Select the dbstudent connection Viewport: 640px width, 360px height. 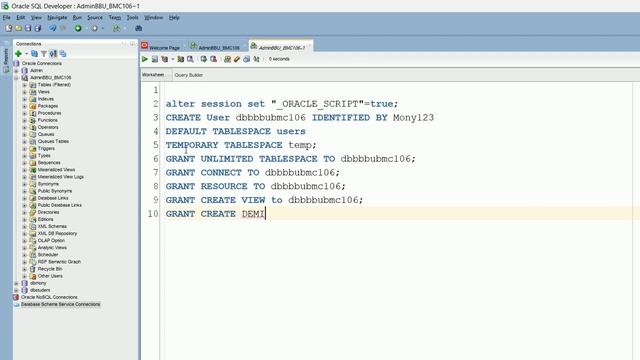coord(40,290)
